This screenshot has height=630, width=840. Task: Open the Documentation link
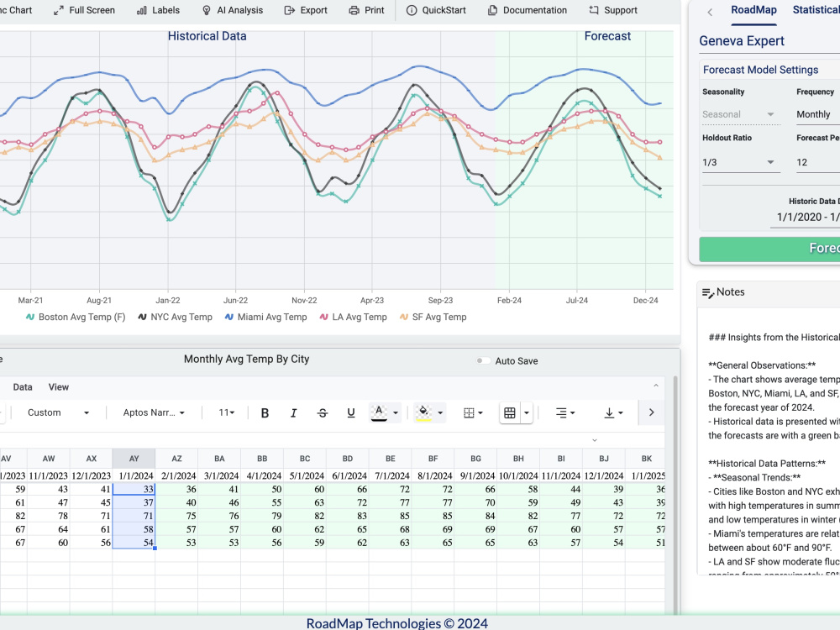[x=528, y=10]
